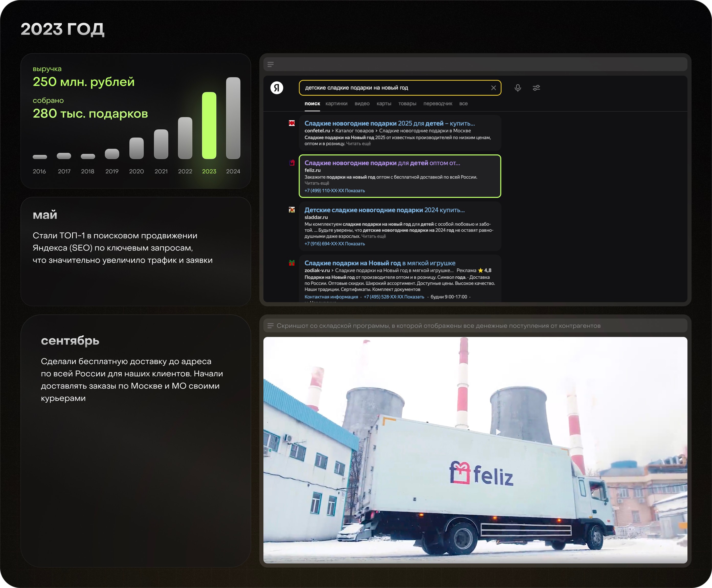The width and height of the screenshot is (712, 588).
Task: Click the Yandex logo icon
Action: tap(276, 88)
